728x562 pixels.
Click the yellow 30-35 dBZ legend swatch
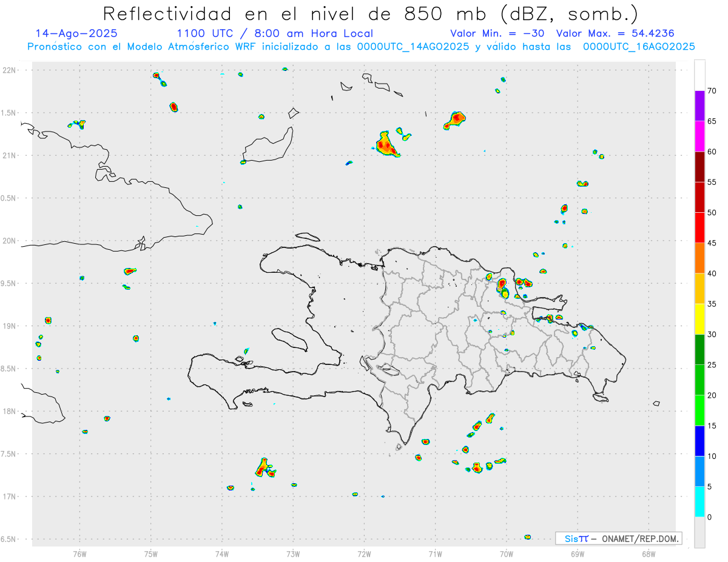(699, 319)
